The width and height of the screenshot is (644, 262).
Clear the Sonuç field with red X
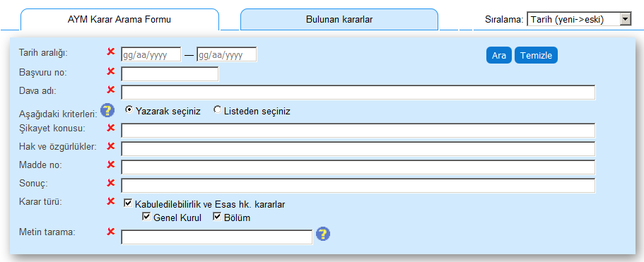[x=110, y=182]
